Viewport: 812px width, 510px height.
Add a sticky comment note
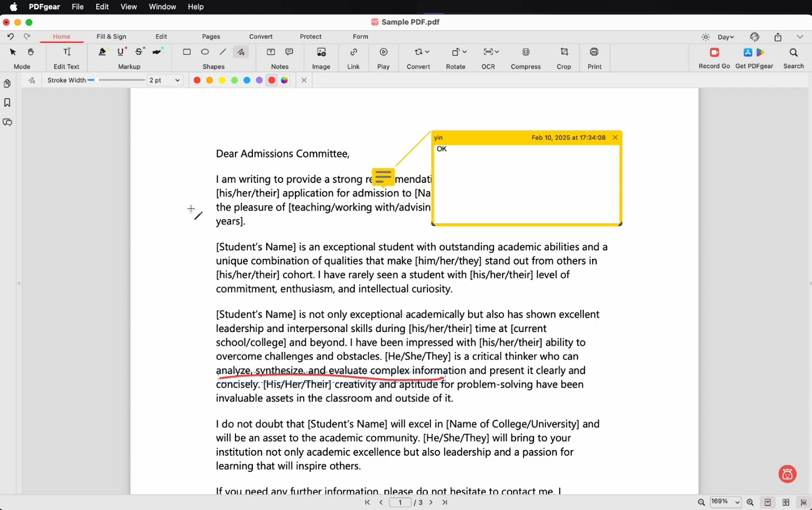[x=289, y=52]
